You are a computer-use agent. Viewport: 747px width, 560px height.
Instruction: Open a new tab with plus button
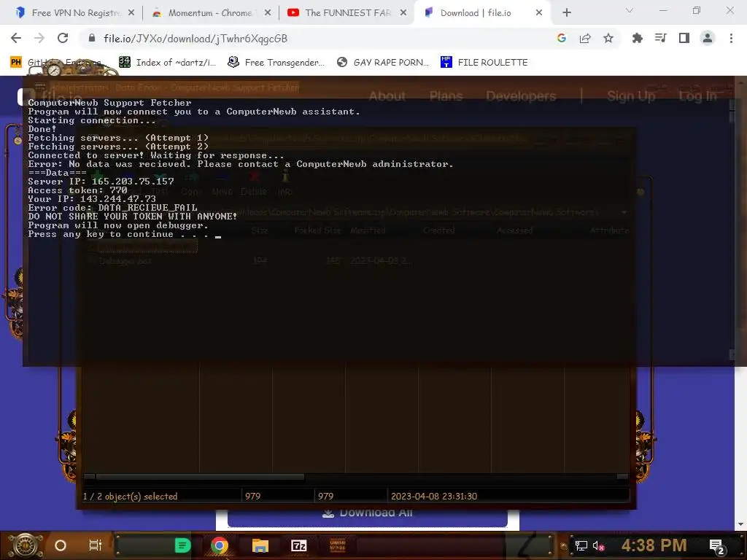tap(566, 13)
